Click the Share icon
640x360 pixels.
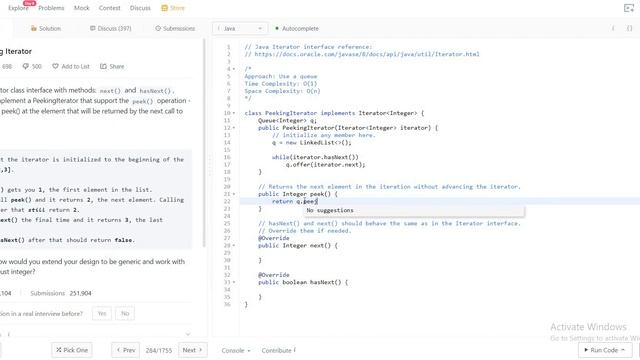pyautogui.click(x=103, y=66)
